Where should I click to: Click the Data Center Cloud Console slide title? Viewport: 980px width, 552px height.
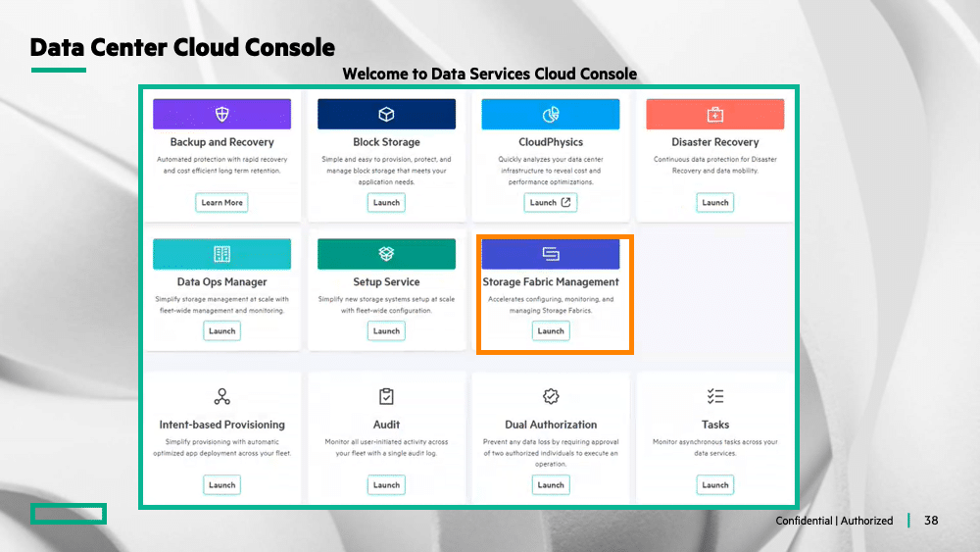pos(182,47)
